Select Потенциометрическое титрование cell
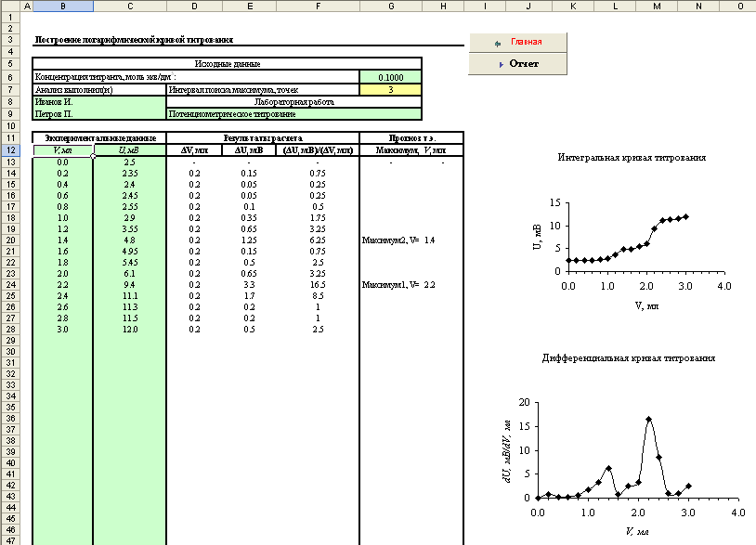 click(294, 114)
